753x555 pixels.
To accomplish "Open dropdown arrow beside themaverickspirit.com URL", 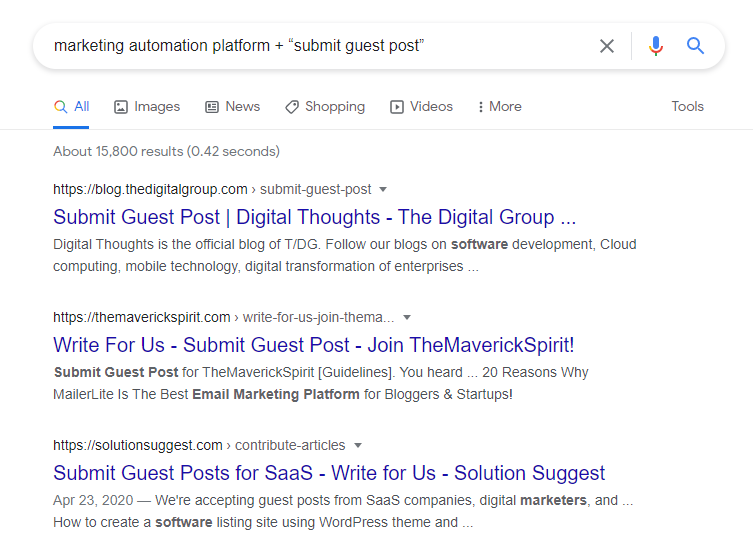I will click(406, 317).
